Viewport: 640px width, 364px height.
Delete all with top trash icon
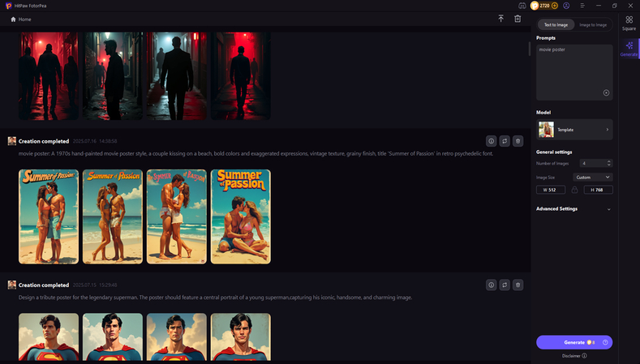[518, 19]
